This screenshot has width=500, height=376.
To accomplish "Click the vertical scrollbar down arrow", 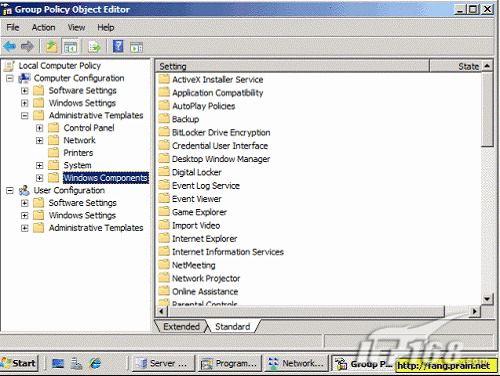I will pyautogui.click(x=487, y=299).
